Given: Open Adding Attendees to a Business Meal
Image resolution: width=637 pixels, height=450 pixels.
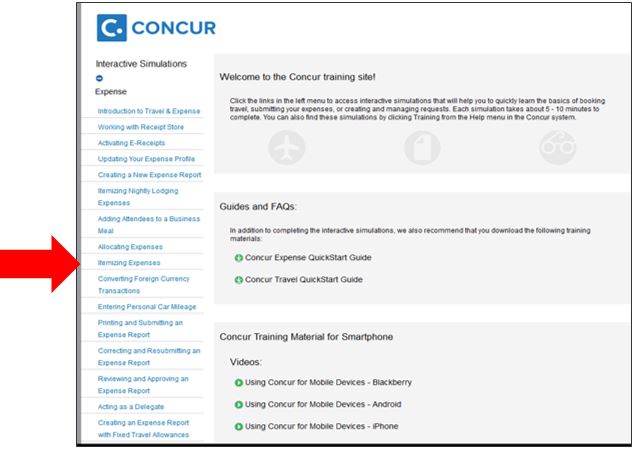Looking at the screenshot, I should coord(149,225).
